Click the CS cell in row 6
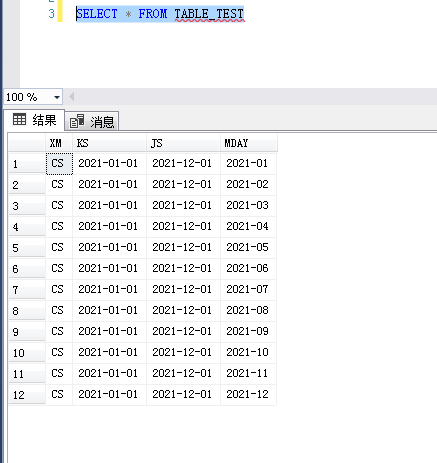Screen dimensions: 437x463 tap(59, 268)
